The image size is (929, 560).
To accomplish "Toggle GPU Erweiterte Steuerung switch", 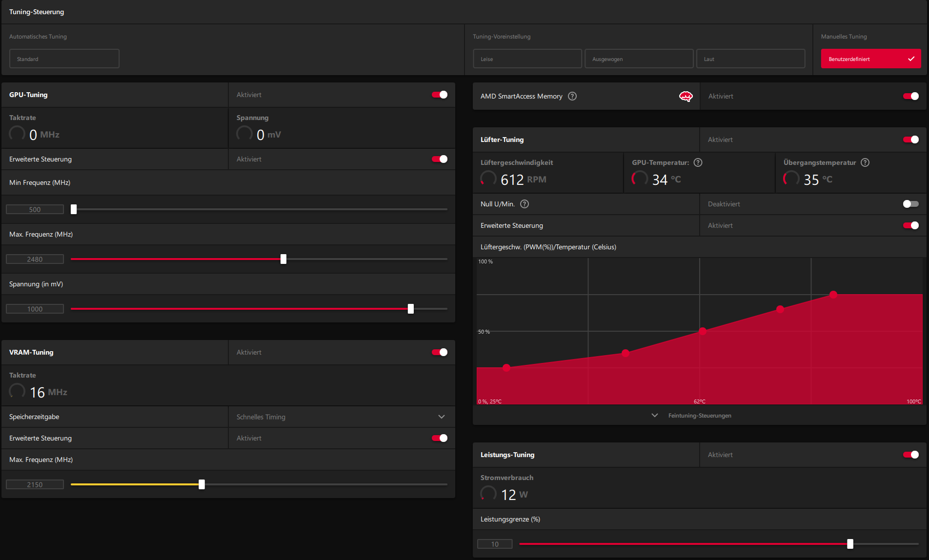I will (440, 159).
